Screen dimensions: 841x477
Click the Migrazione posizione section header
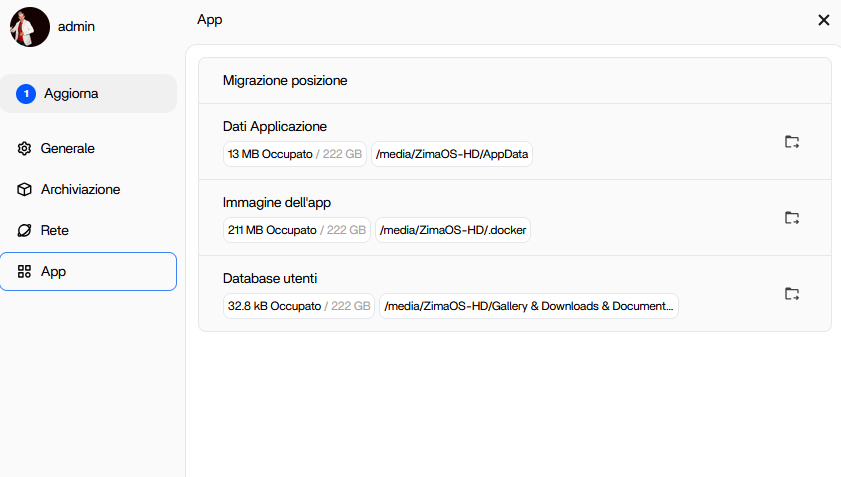[x=285, y=81]
